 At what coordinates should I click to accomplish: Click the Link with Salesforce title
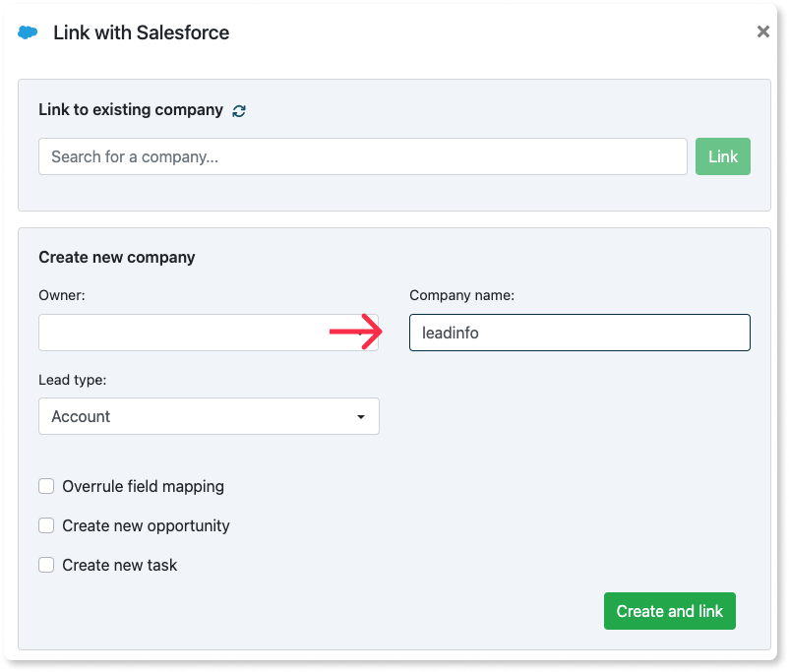142,32
